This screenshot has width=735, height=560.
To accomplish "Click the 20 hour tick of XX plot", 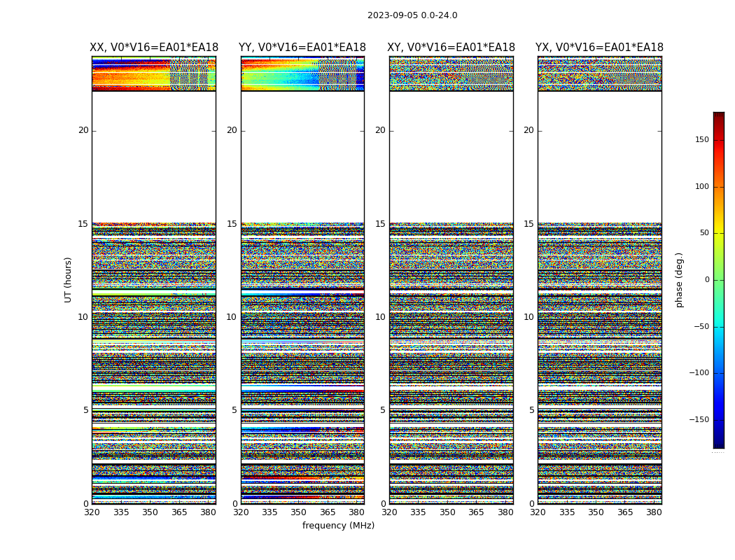I will pos(83,130).
